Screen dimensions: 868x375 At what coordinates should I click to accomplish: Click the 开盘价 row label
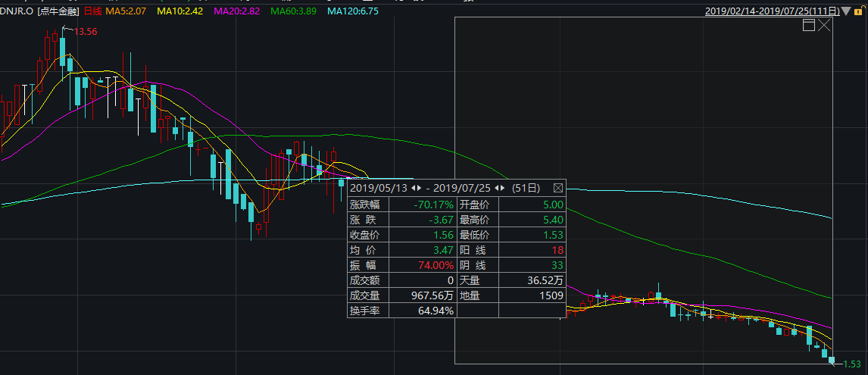[475, 205]
